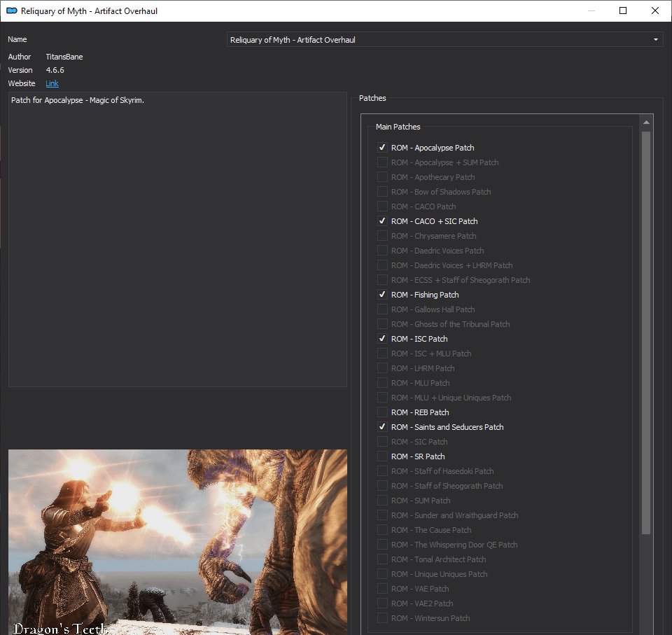
Task: Toggle the ROM - Daedric Voices Patch checkbox
Action: click(382, 251)
